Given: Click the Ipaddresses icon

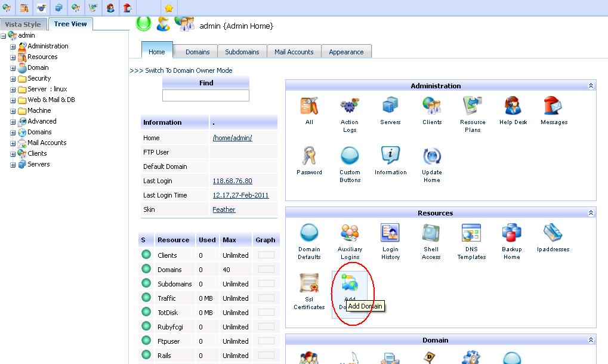Looking at the screenshot, I should click(553, 233).
